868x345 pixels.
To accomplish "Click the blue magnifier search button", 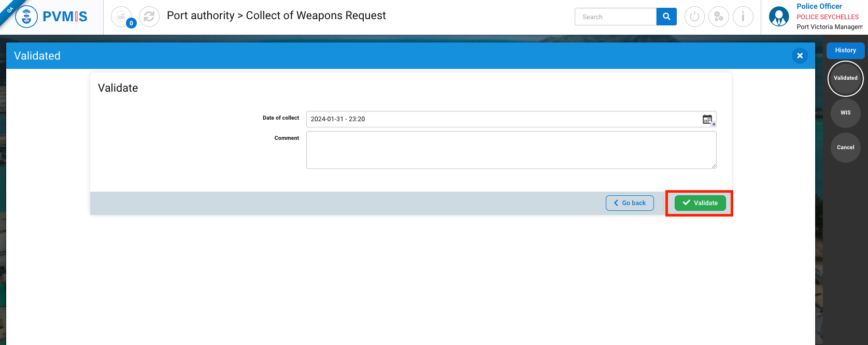I will click(x=666, y=17).
